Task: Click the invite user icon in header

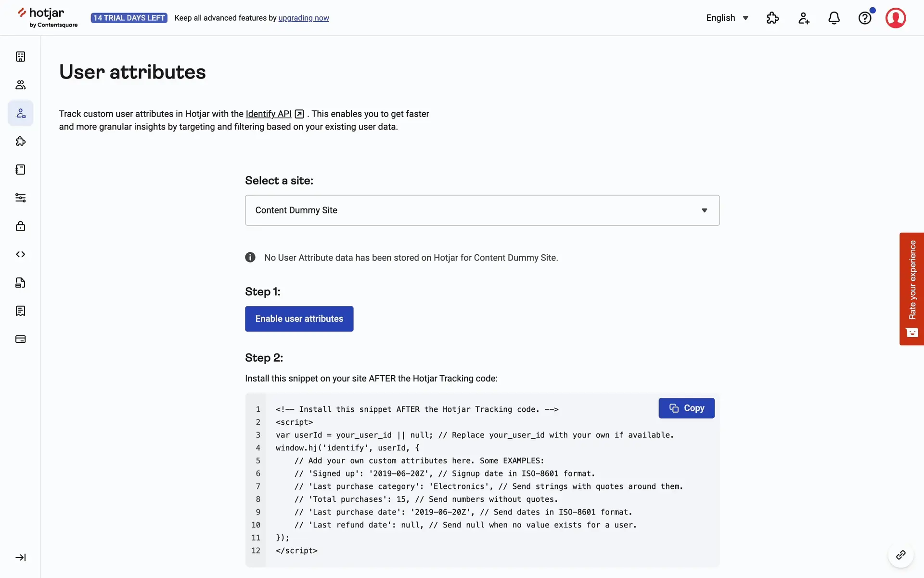Action: coord(803,18)
